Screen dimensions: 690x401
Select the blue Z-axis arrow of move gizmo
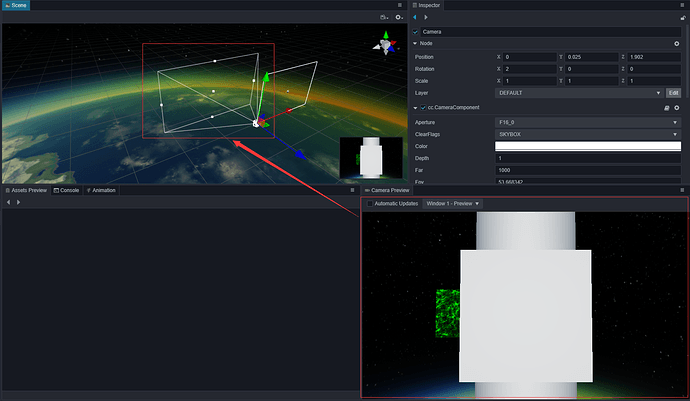300,154
